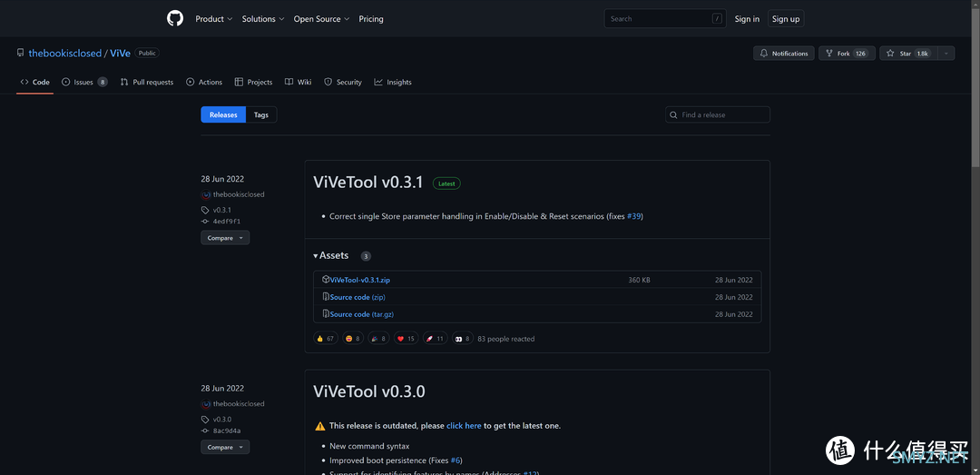Open the star lists dropdown arrow
This screenshot has width=980, height=475.
tap(946, 54)
